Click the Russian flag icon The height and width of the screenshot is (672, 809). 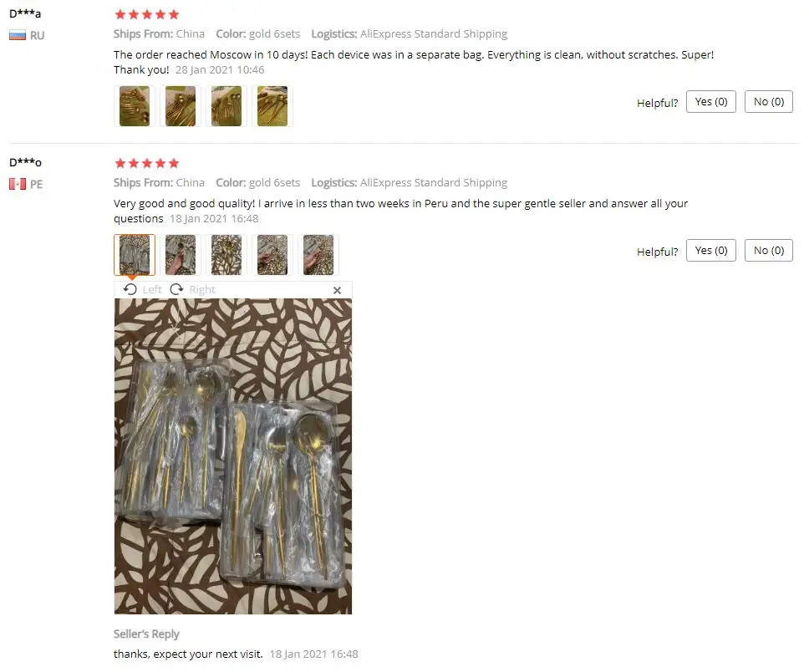18,36
